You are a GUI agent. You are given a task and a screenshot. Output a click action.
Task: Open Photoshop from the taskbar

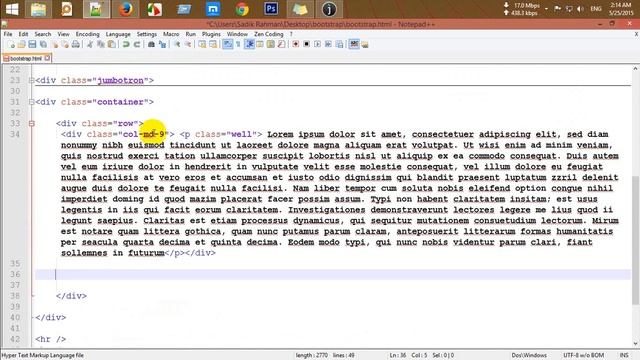[x=271, y=9]
